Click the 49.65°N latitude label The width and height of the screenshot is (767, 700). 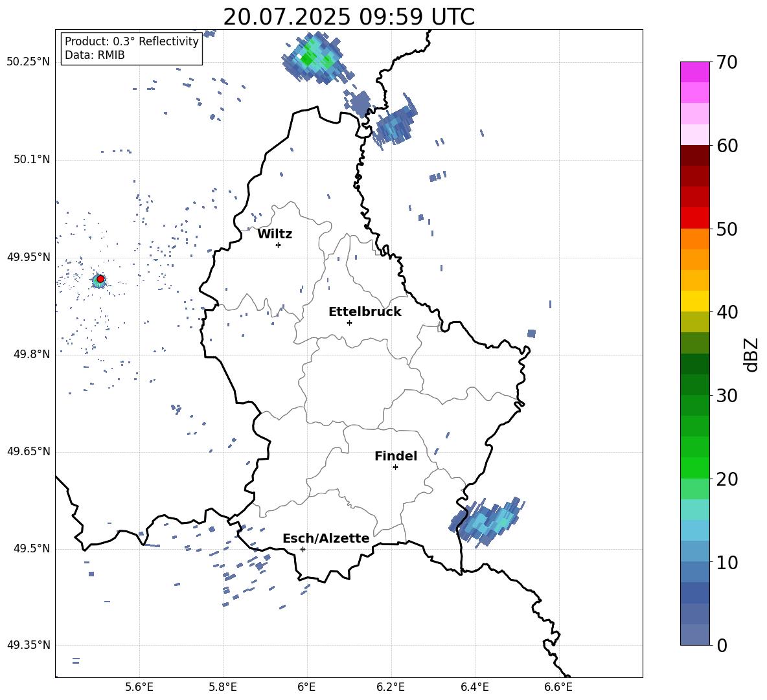click(28, 451)
